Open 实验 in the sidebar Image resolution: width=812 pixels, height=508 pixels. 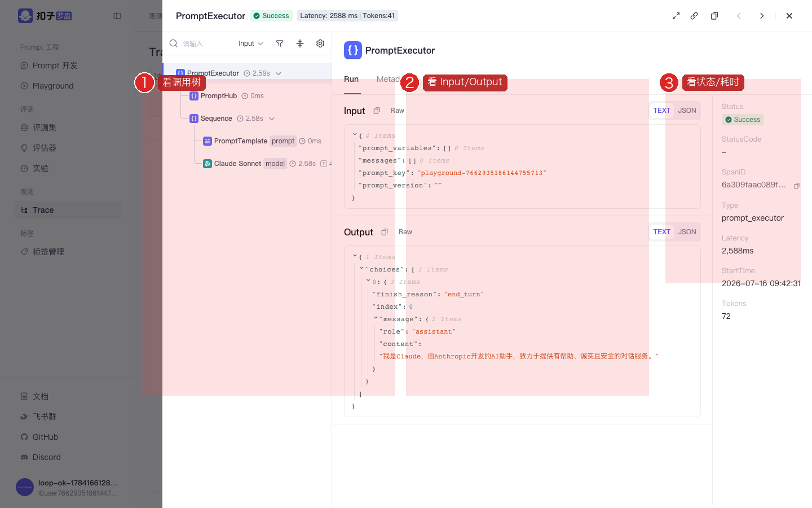[x=68, y=168]
